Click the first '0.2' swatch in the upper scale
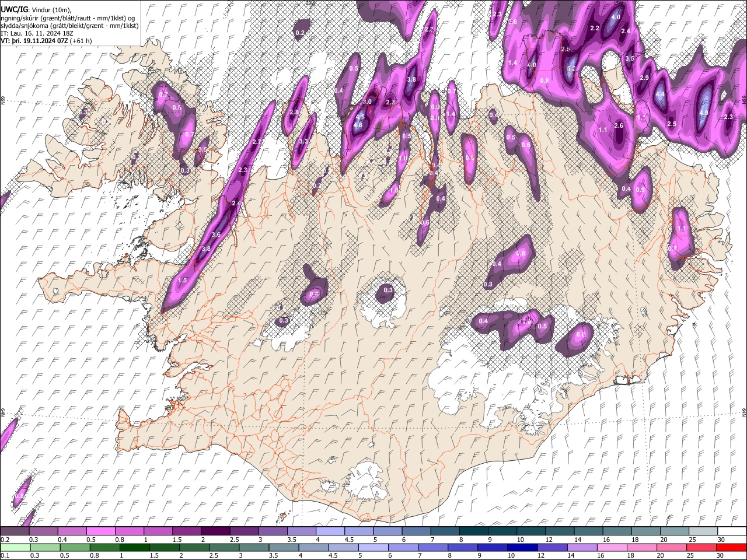The height and width of the screenshot is (560, 747). (x=15, y=531)
